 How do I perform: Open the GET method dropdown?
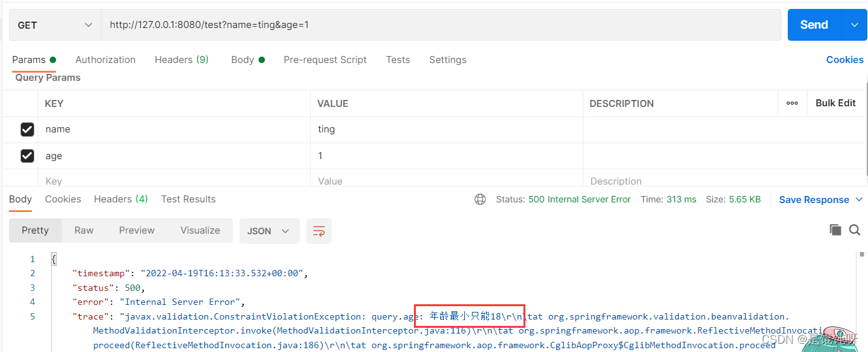point(55,25)
